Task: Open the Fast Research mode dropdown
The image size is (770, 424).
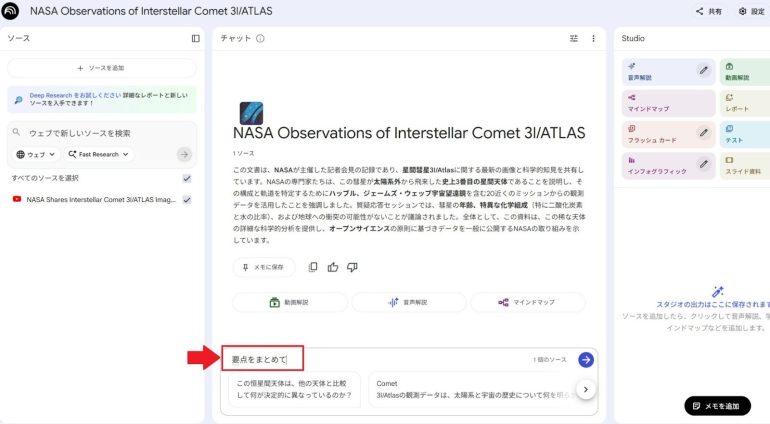Action: pyautogui.click(x=99, y=155)
